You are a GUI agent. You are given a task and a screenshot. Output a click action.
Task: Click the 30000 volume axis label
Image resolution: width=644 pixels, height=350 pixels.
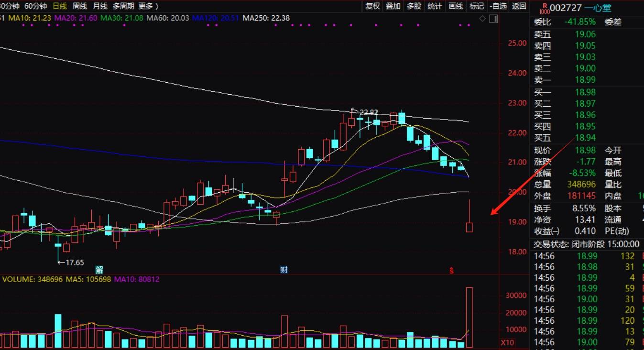coord(515,296)
